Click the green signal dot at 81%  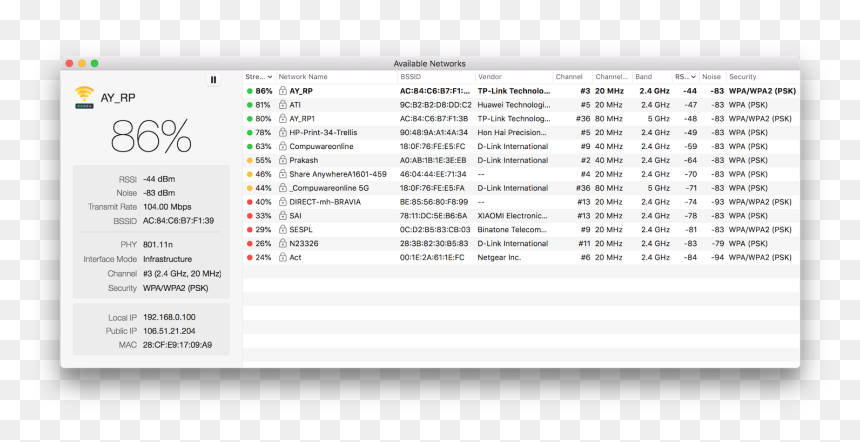pos(250,105)
